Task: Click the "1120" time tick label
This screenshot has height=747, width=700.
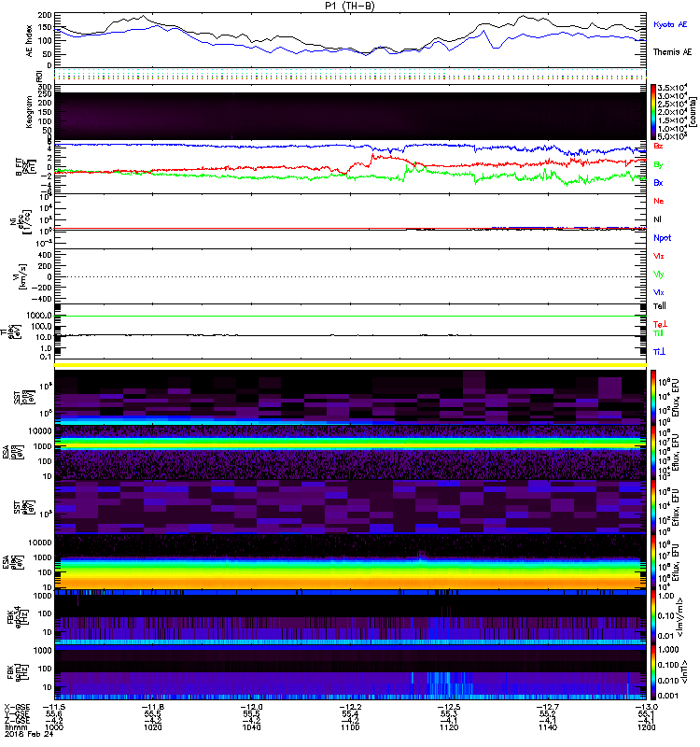Action: pos(449,727)
